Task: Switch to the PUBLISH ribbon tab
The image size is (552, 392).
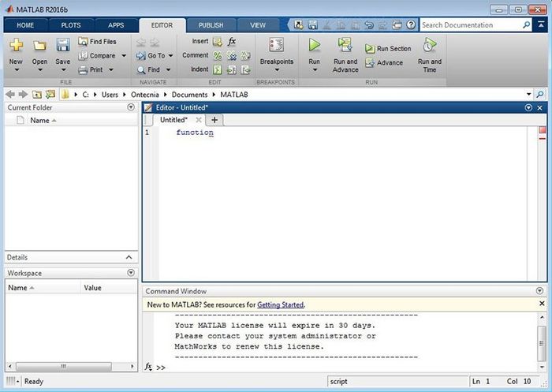Action: tap(211, 25)
